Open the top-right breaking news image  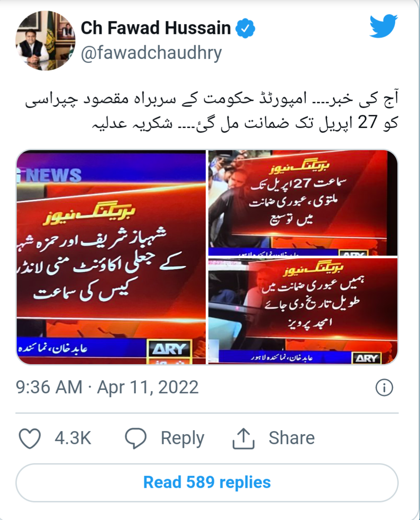coord(303,203)
